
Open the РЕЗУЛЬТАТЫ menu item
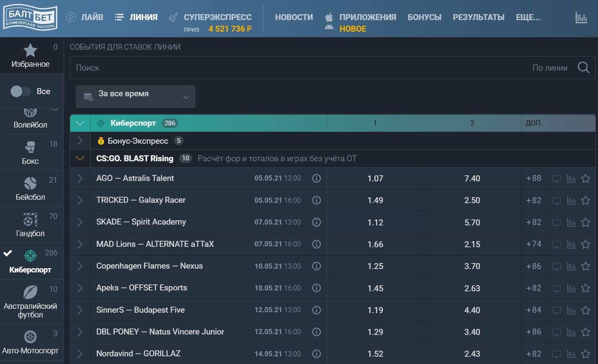click(478, 17)
